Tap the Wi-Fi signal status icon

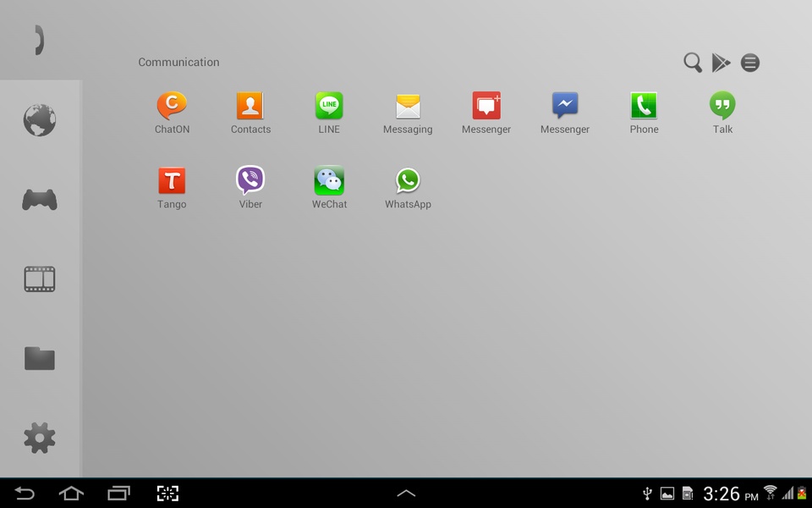(x=770, y=493)
